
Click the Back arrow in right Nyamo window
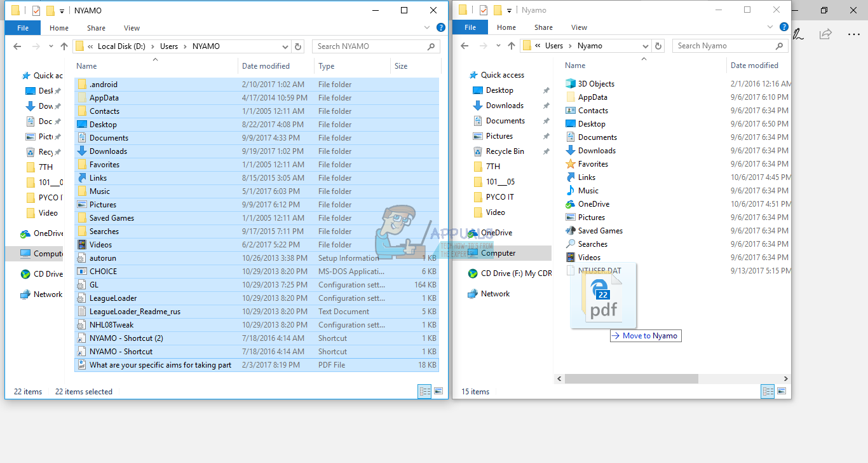465,46
